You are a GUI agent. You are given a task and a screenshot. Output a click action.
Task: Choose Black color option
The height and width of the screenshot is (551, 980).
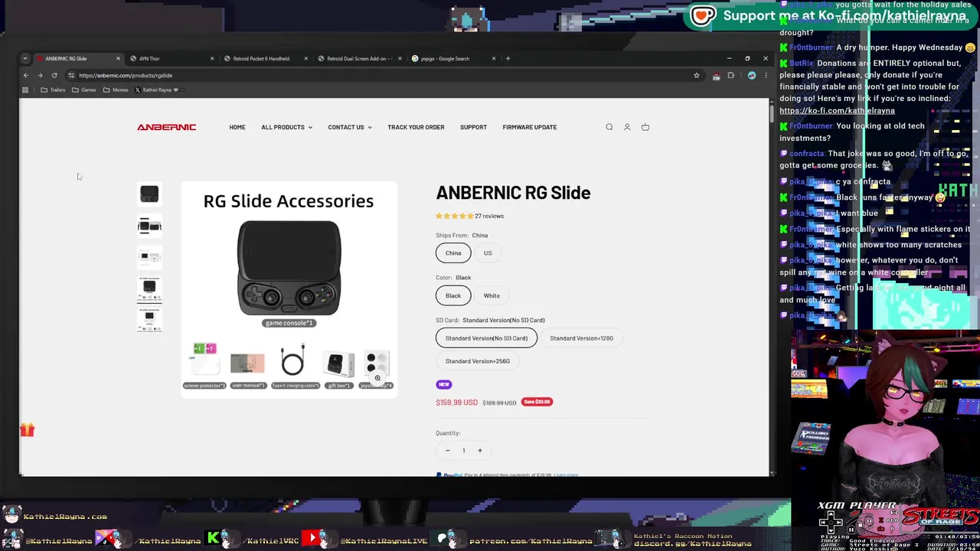click(453, 295)
